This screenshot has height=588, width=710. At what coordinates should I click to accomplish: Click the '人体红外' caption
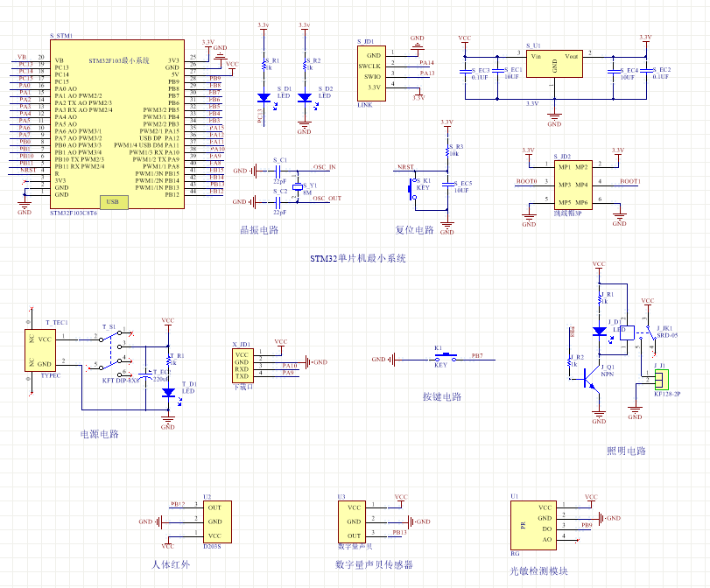(x=170, y=564)
